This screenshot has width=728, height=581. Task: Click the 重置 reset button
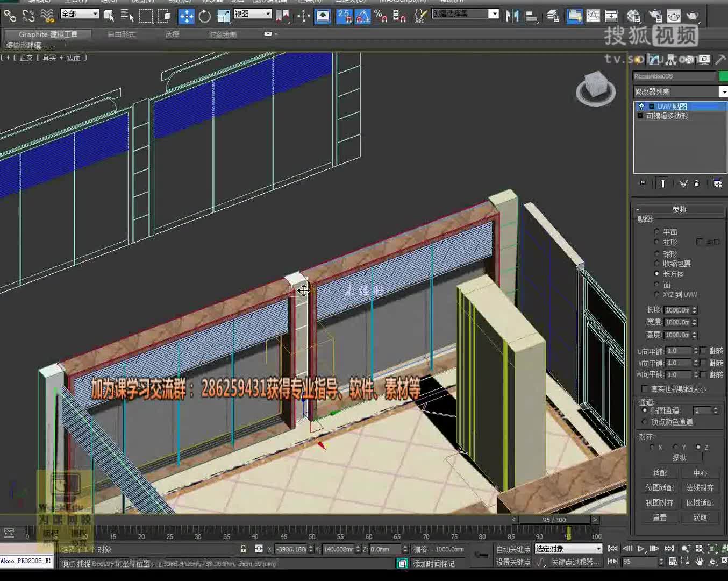pyautogui.click(x=659, y=518)
